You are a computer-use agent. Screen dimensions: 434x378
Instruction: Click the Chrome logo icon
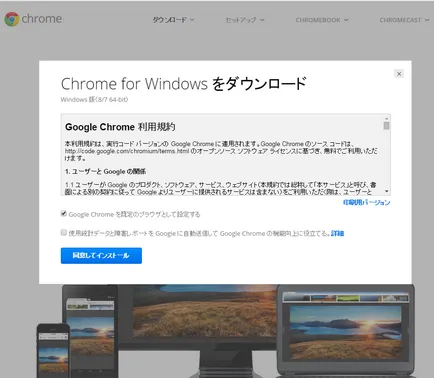(x=12, y=19)
